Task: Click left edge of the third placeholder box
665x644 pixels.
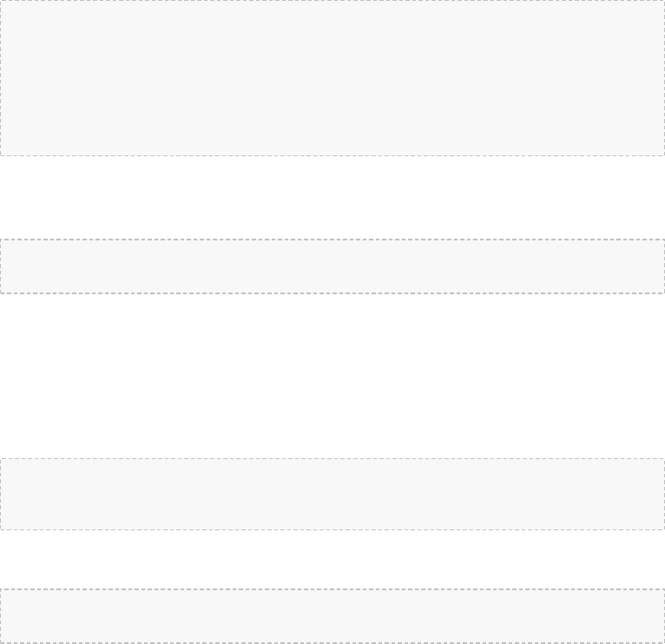Action: pyautogui.click(x=0, y=494)
